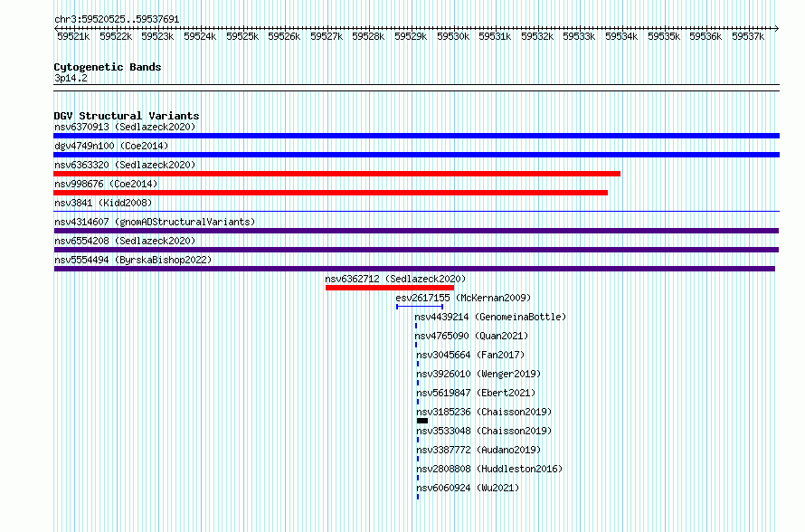Click the nsv3185236 (Chaisson2019) label

484,412
